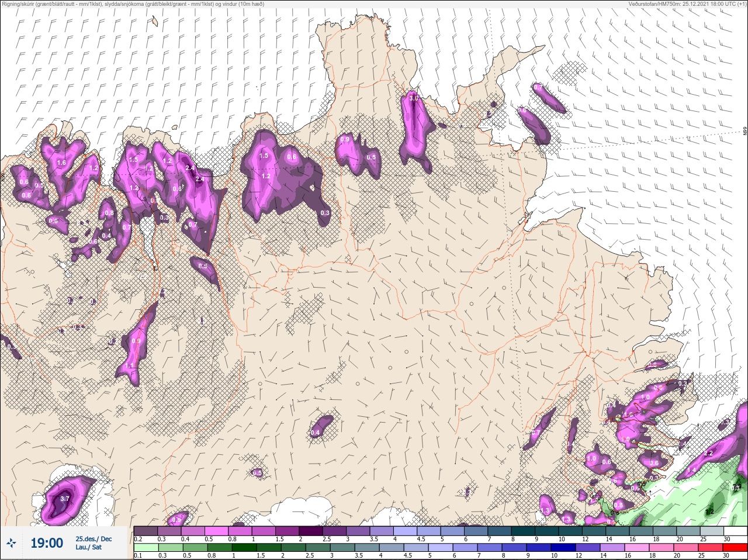Click the 'Lau./ Sat' weekday label
Screen dimensions: 748x560
pyautogui.click(x=89, y=547)
